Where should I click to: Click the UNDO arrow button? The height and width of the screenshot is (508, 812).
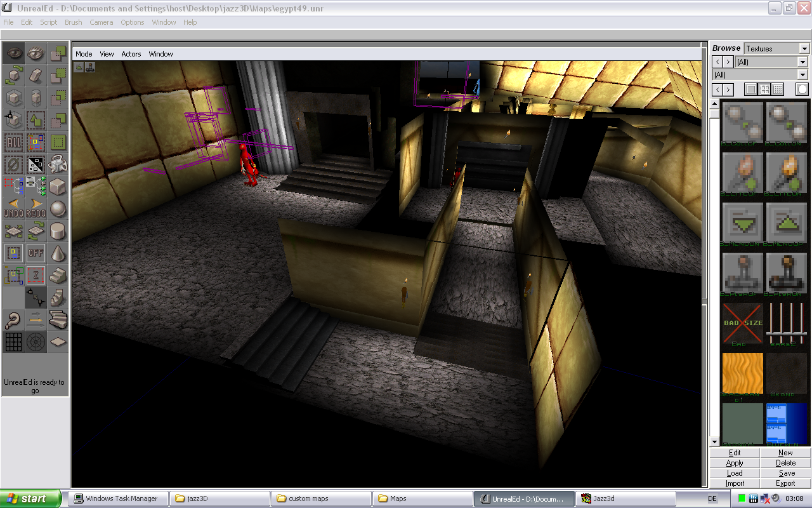[14, 209]
